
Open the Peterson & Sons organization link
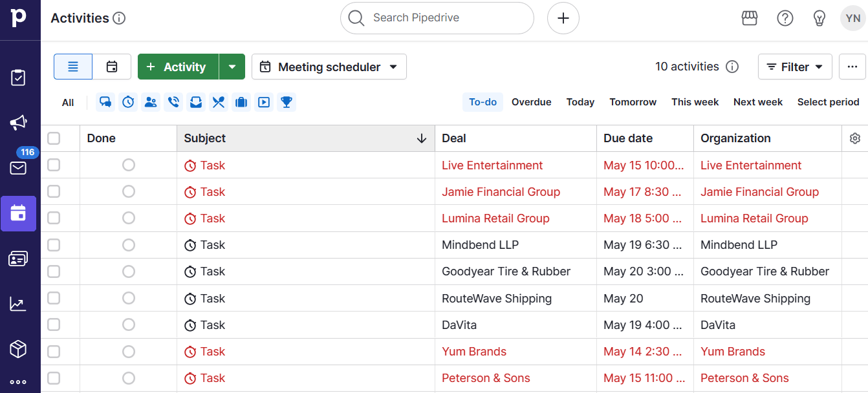(744, 378)
